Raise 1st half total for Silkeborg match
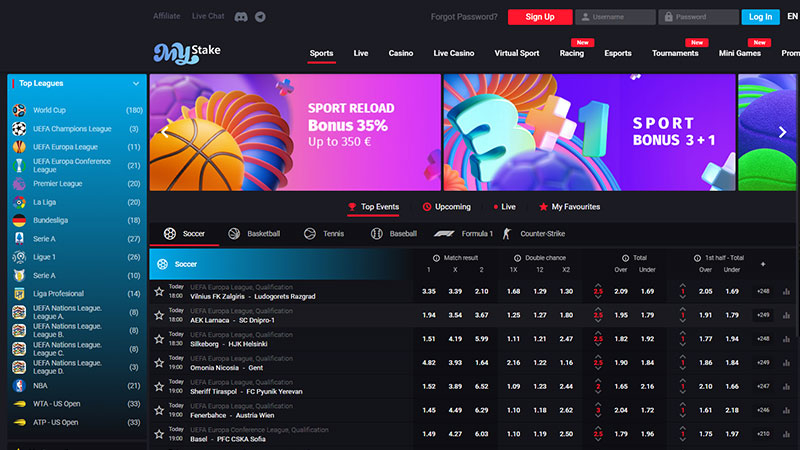 (683, 333)
